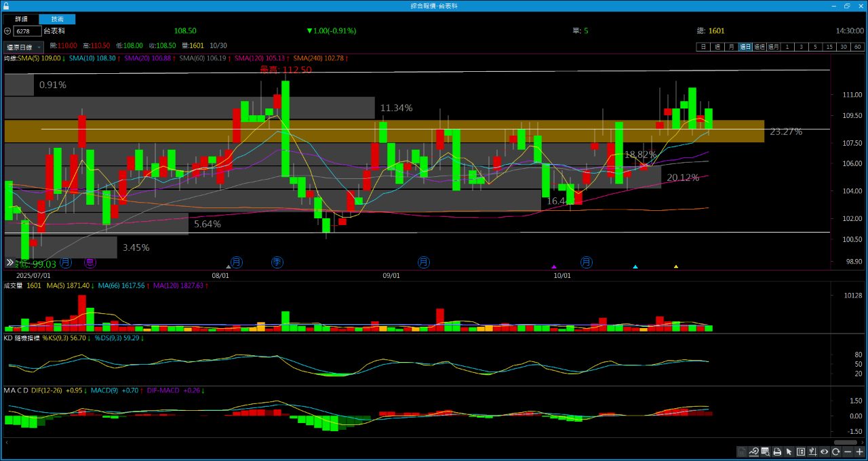The height and width of the screenshot is (461, 868).
Task: Click the 月 monthly period button
Action: point(731,47)
